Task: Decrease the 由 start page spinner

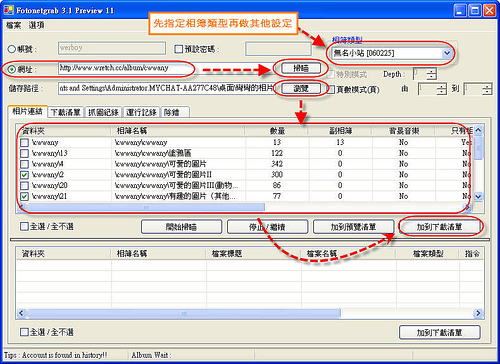Action: (x=442, y=92)
